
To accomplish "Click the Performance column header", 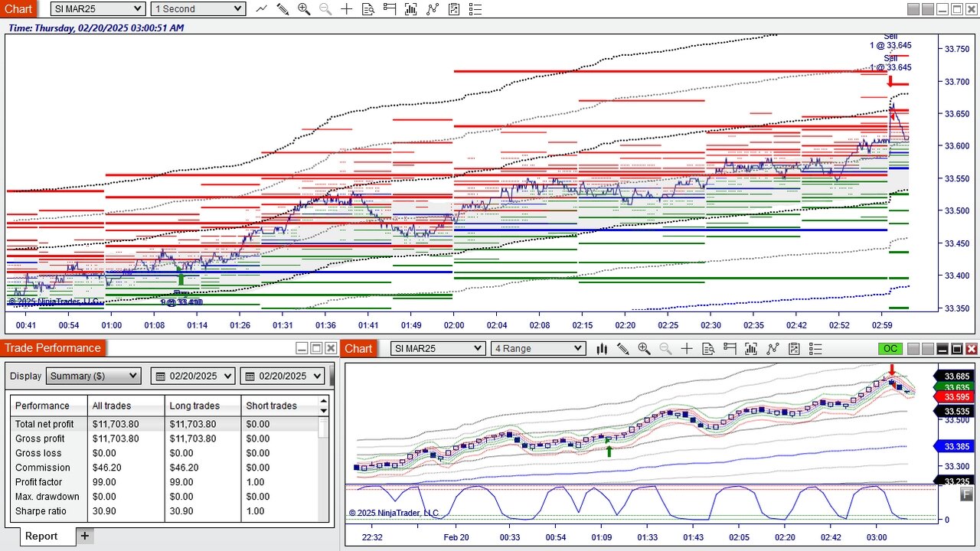I will point(49,406).
